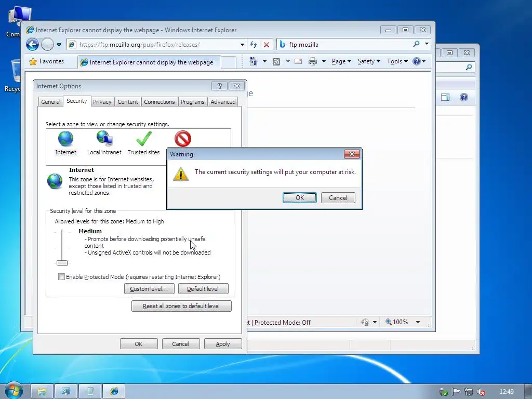Expand the address bar history dropdown

(x=242, y=45)
